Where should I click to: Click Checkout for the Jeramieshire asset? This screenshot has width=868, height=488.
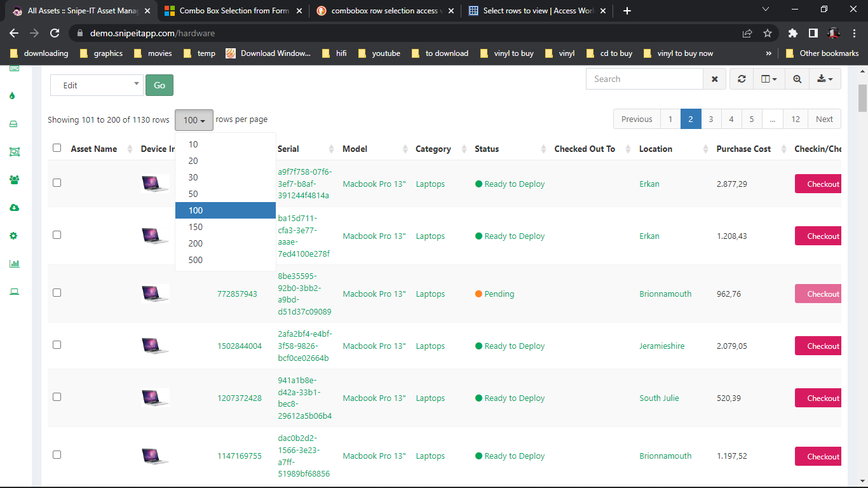pos(818,346)
